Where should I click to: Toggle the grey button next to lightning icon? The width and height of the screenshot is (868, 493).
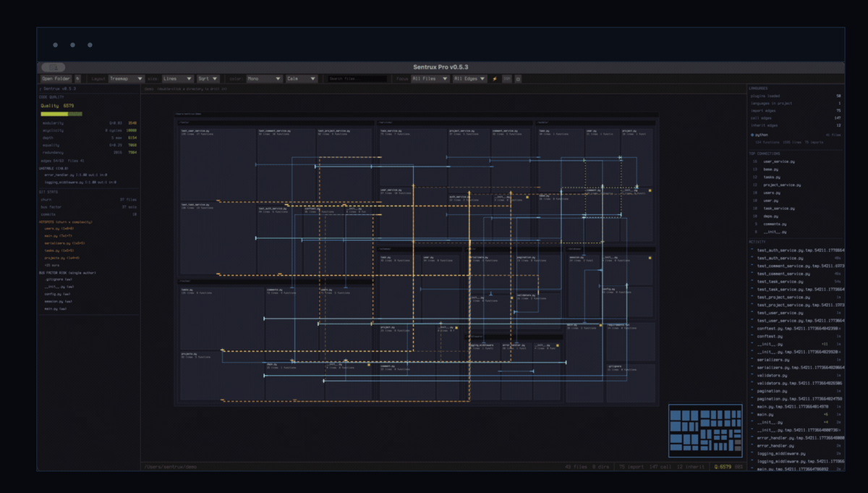[x=507, y=78]
